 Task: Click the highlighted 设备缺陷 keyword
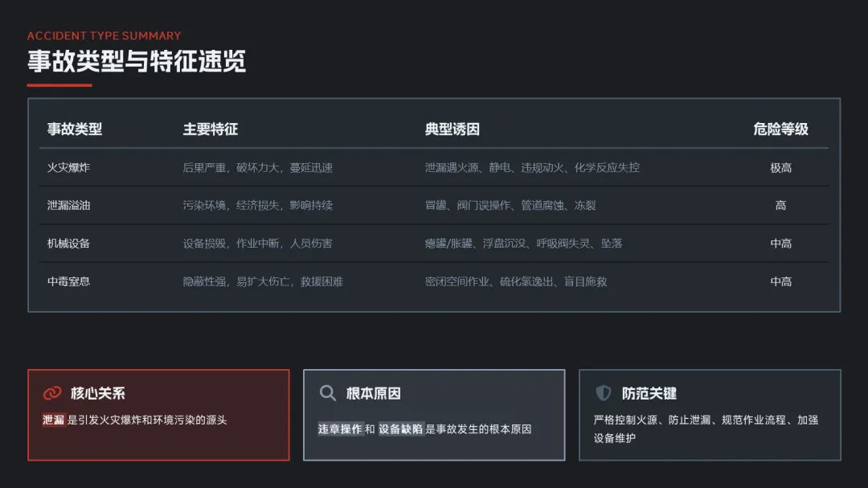tap(401, 429)
